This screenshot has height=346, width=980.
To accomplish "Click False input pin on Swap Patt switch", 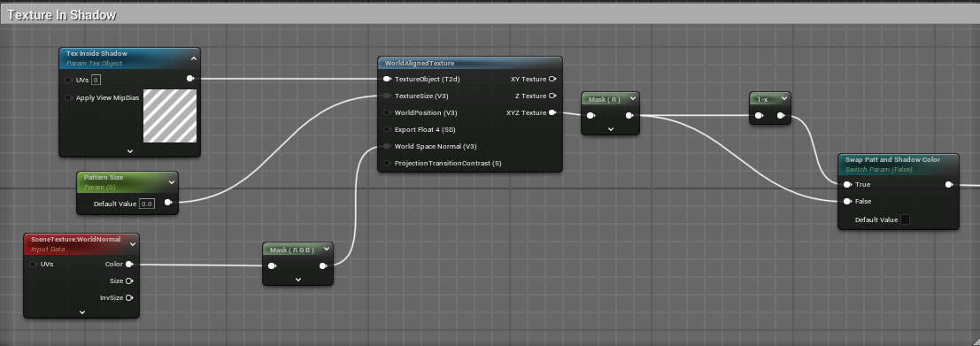I will pos(847,202).
